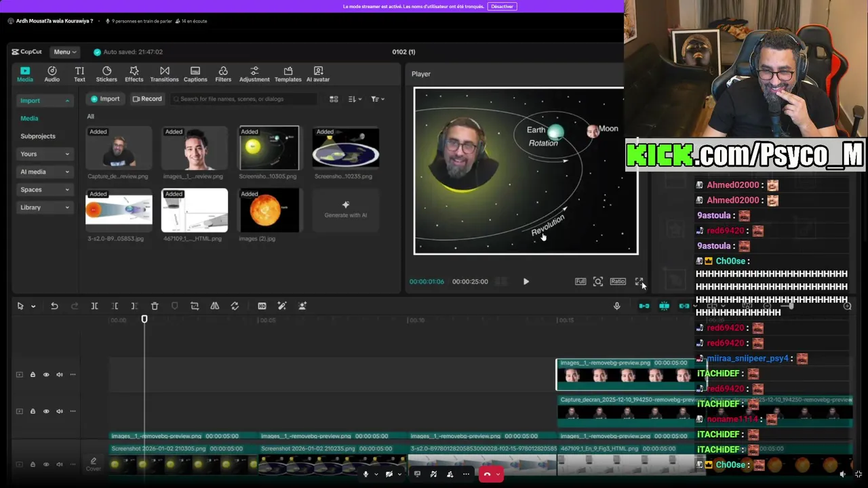Select the Capture_de...review.png thumbnail
The height and width of the screenshot is (488, 868).
(119, 148)
